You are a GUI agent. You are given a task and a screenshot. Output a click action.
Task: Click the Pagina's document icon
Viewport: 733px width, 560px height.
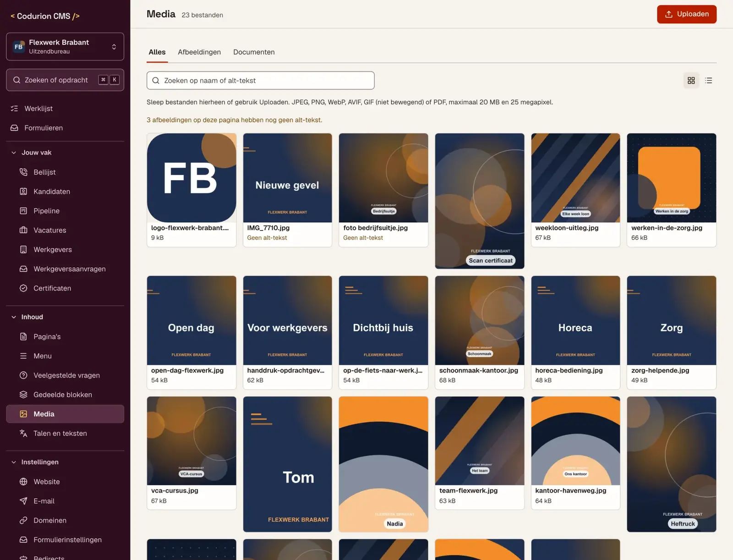point(23,336)
